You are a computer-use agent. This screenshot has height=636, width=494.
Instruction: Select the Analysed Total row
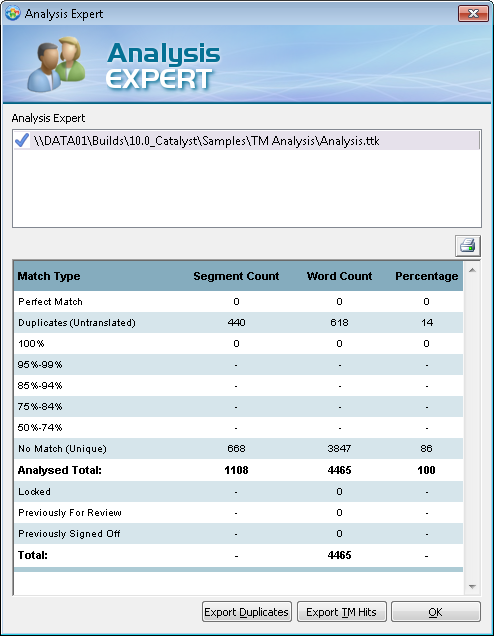click(238, 470)
